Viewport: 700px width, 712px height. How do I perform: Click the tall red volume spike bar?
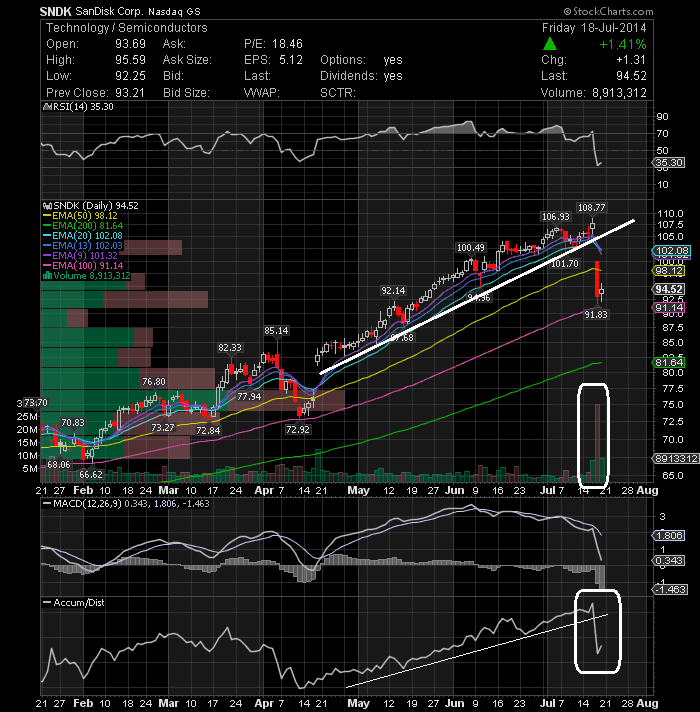pyautogui.click(x=597, y=443)
